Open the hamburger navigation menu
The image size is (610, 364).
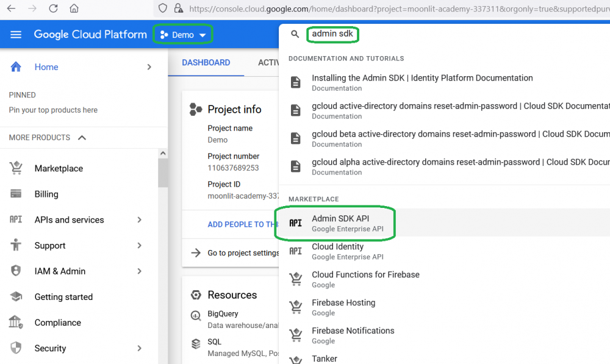(16, 35)
